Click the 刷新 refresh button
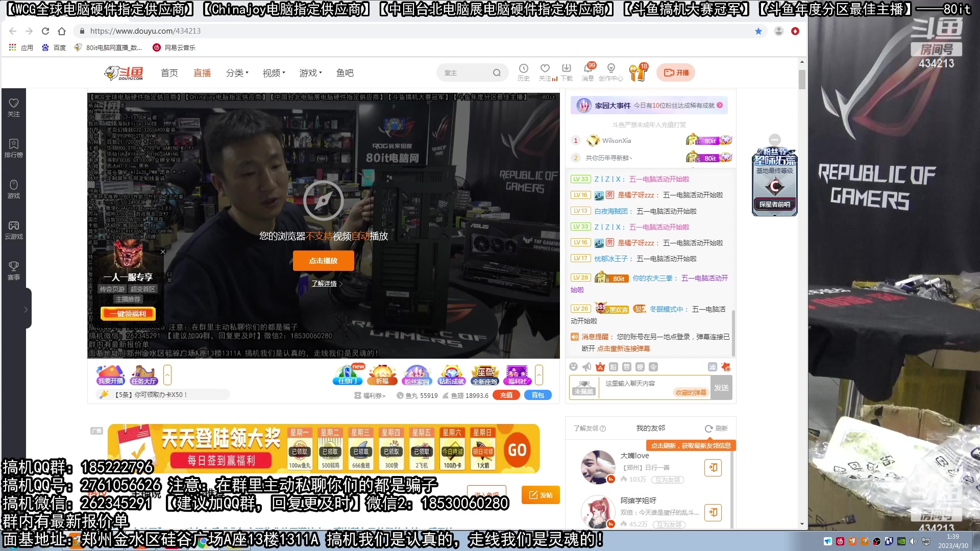This screenshot has height=551, width=980. point(717,429)
